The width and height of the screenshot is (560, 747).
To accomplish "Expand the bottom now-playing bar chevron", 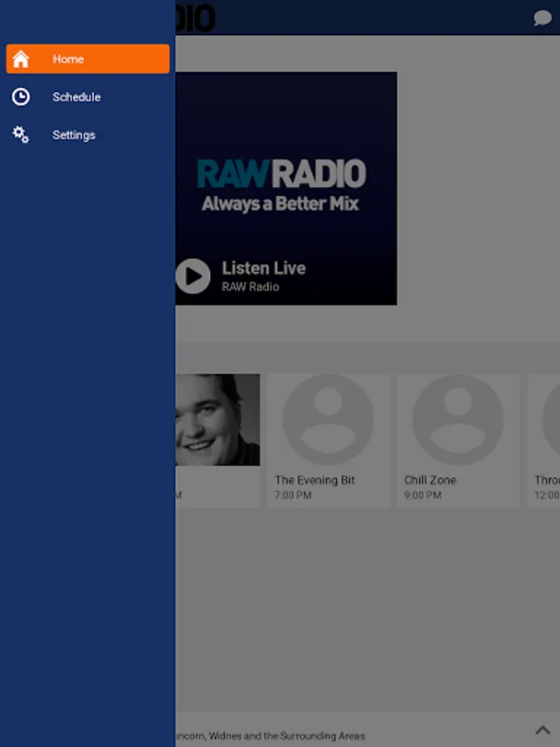I will (x=543, y=730).
